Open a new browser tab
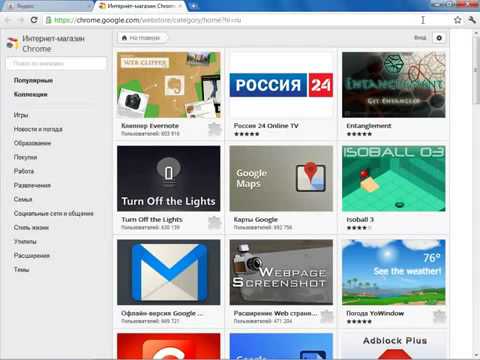The width and height of the screenshot is (480, 360). tap(194, 6)
